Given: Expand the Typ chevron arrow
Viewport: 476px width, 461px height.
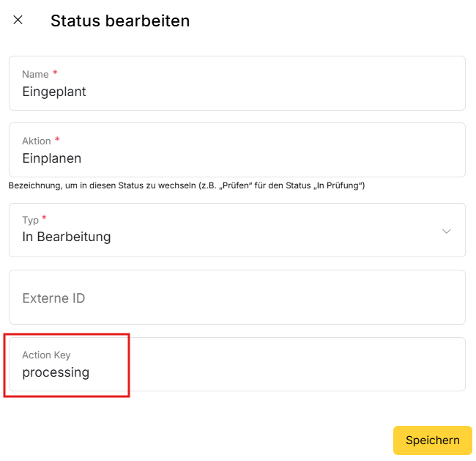Looking at the screenshot, I should [x=447, y=231].
